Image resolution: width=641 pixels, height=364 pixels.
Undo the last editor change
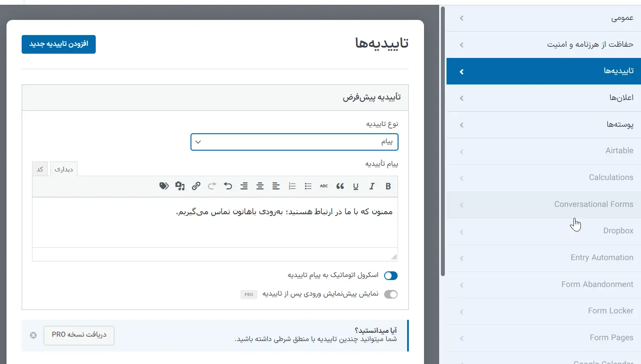(x=228, y=186)
